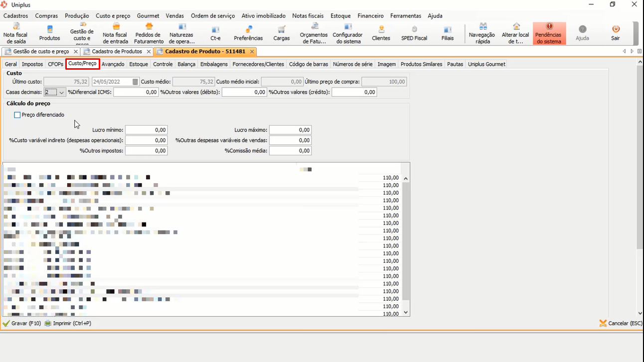Click the %Outros impostos input field
This screenshot has height=362, width=644.
coord(146,150)
